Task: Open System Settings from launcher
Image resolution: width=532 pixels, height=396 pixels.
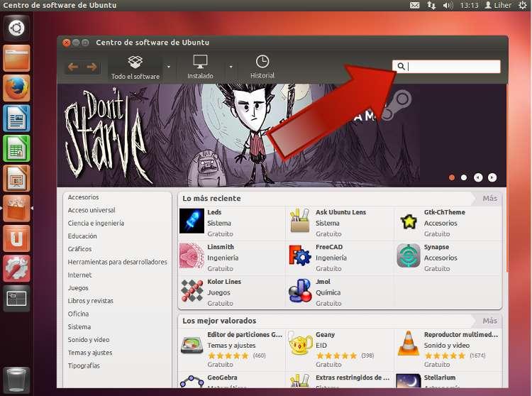Action: coord(16,268)
